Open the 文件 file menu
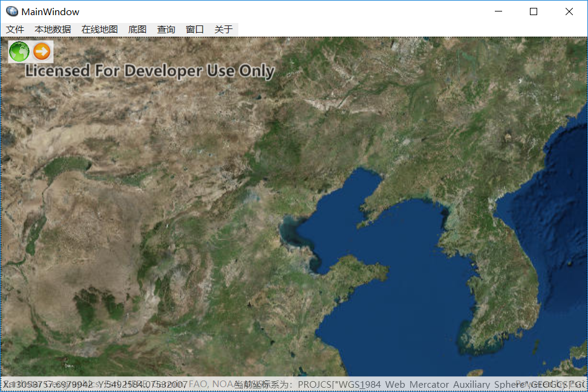Screen dimensions: 588x392 (15, 29)
